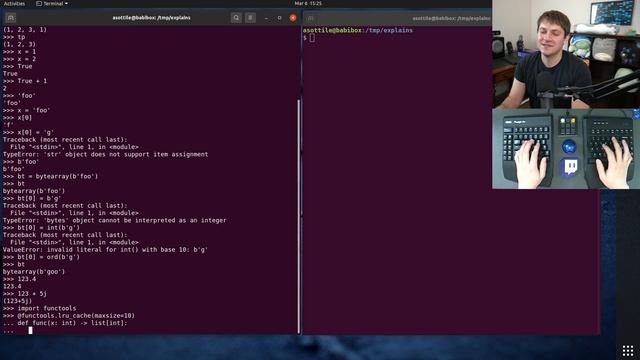Click '@functools.lru_cache(maxsize=10)' line
Screen dimensions: 640x360
pyautogui.click(x=69, y=316)
